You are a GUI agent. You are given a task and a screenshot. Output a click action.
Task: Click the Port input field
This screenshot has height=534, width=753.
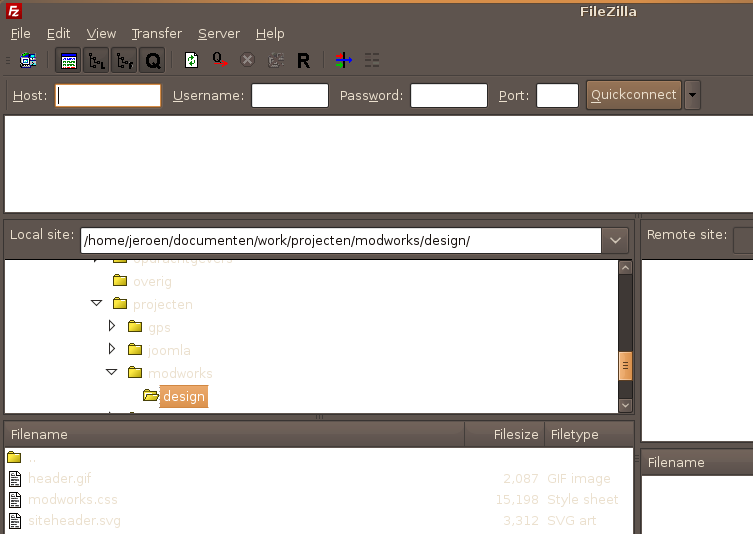pyautogui.click(x=558, y=96)
